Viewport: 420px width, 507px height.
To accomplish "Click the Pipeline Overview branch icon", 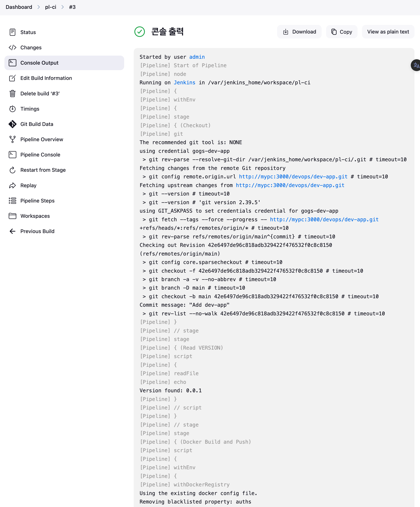I will coord(13,139).
